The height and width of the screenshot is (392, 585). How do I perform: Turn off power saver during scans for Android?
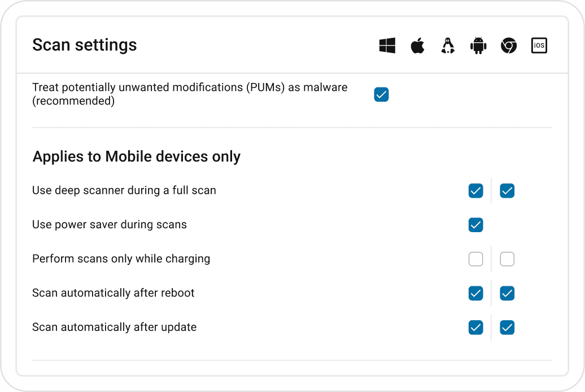click(476, 225)
